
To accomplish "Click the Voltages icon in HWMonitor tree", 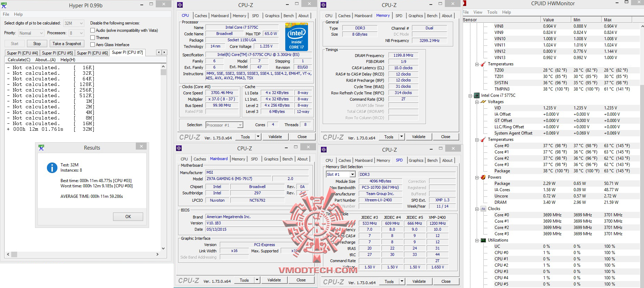I will [x=483, y=102].
